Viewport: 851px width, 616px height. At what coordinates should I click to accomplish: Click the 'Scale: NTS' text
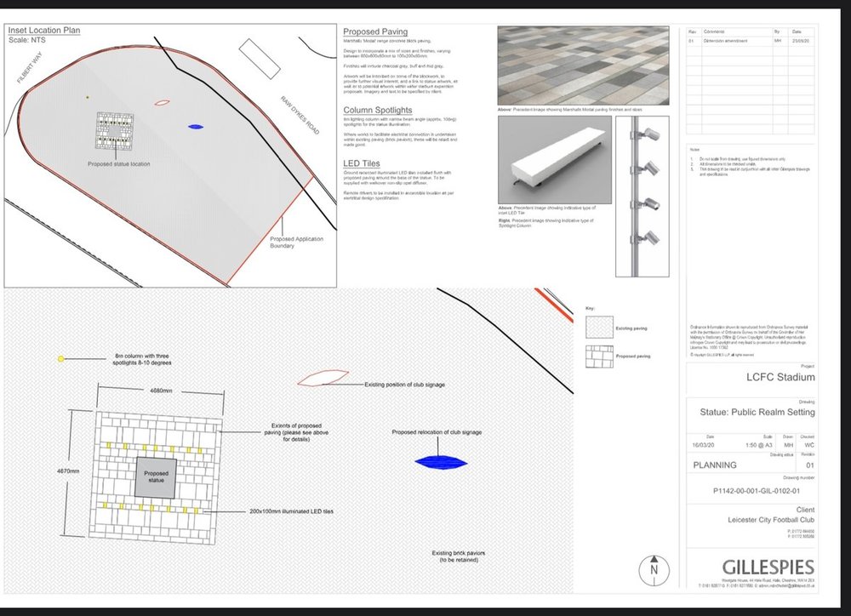pyautogui.click(x=27, y=40)
